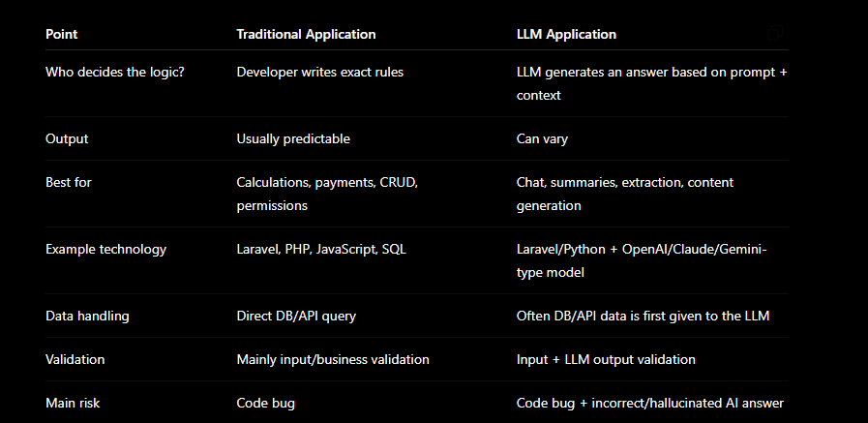The width and height of the screenshot is (868, 423).
Task: Click the faint copy table icon
Action: [775, 33]
